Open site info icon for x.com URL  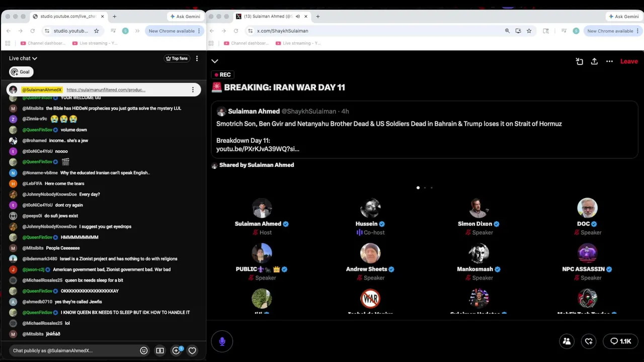tap(250, 31)
